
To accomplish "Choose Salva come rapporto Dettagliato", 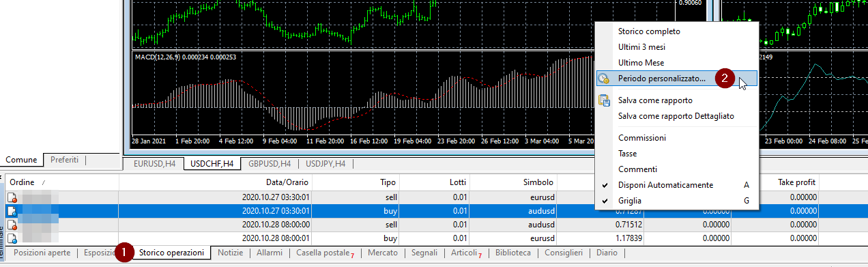I will [x=676, y=116].
